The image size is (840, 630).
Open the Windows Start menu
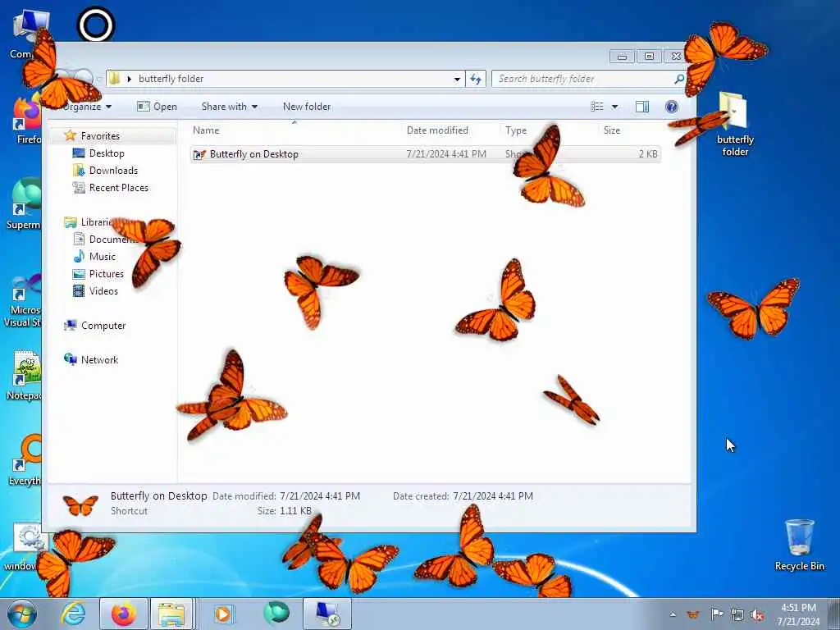click(x=22, y=614)
